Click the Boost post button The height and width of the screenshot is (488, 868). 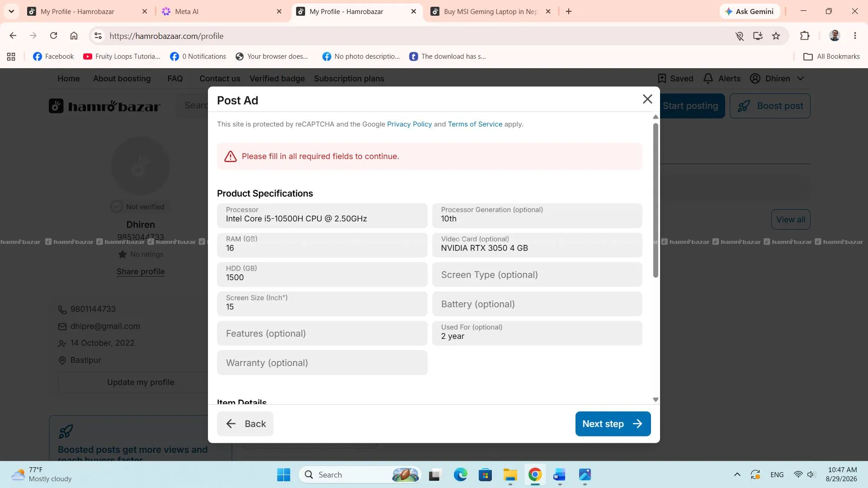pos(770,106)
